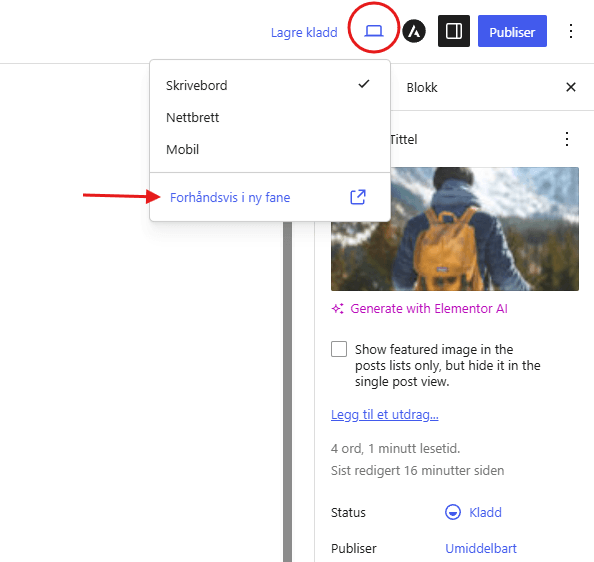Click the Legg til et utdrag link
Viewport: 594px width, 562px height.
click(x=385, y=415)
